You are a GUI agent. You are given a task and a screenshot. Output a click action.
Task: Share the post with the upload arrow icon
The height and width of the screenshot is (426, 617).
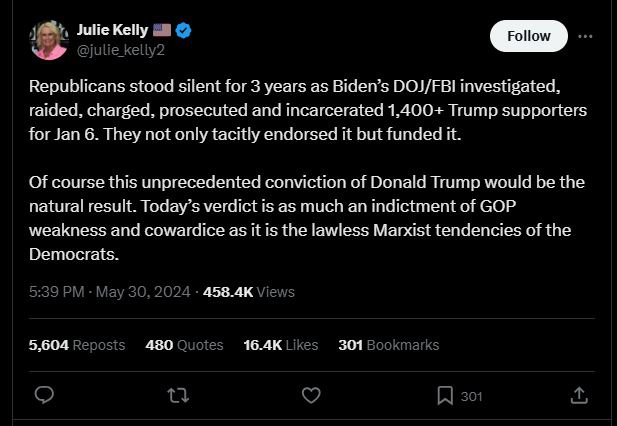(578, 396)
